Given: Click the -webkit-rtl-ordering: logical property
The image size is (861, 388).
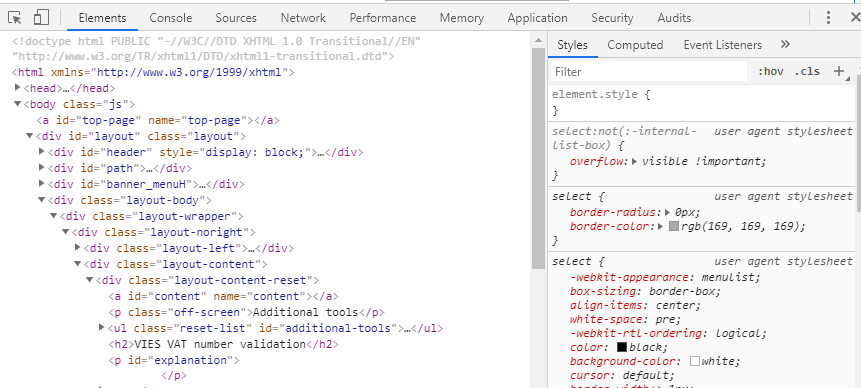Looking at the screenshot, I should point(668,333).
